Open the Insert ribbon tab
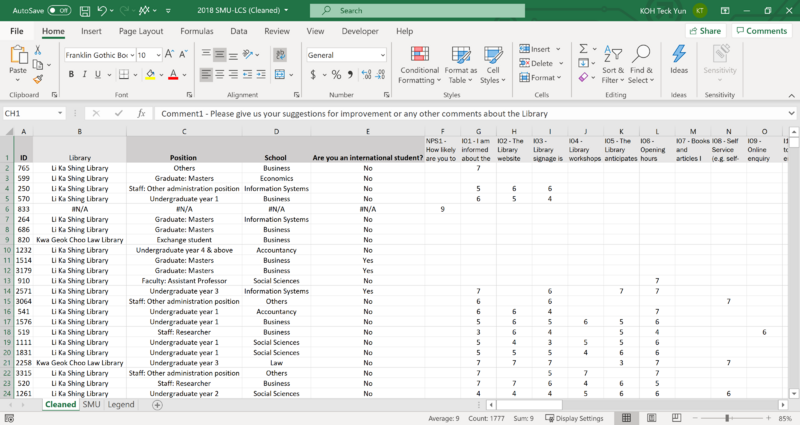Viewport: 800px width, 425px height. [91, 31]
